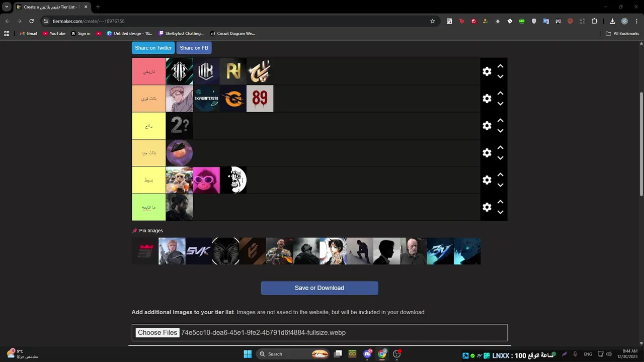Click the taskbar Search box
The width and height of the screenshot is (644, 362).
tap(293, 354)
